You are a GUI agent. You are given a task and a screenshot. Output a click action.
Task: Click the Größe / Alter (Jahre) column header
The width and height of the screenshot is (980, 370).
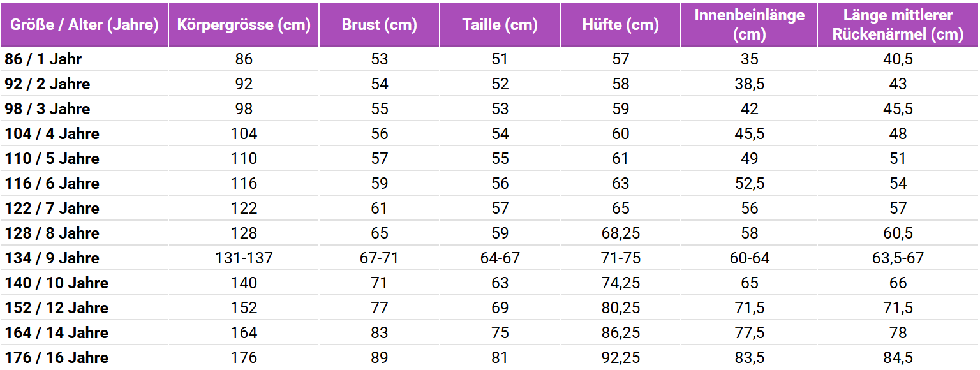[84, 25]
